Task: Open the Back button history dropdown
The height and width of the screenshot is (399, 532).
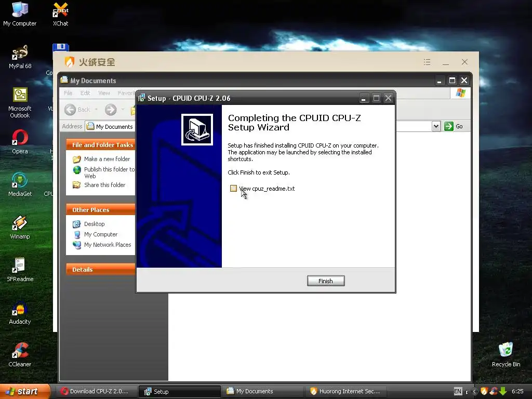Action: (x=96, y=110)
